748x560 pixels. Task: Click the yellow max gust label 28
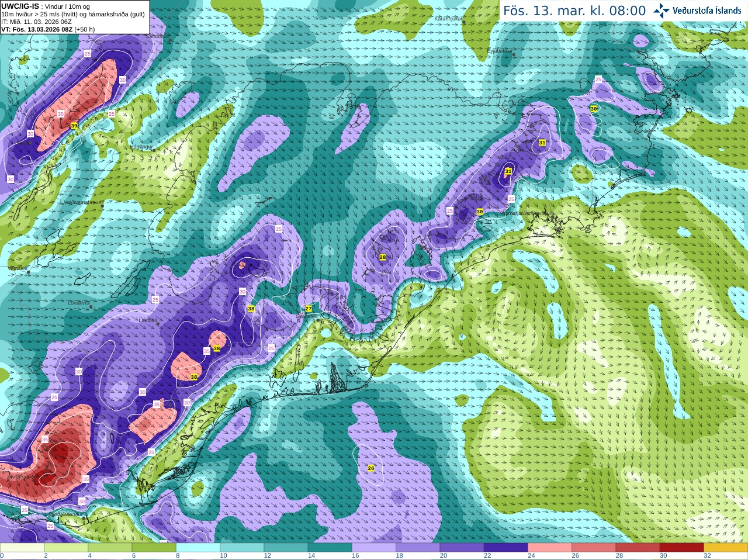pos(383,257)
